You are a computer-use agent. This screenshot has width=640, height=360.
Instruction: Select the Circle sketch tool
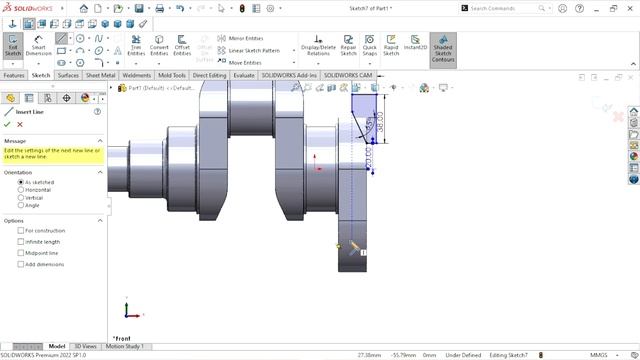point(80,38)
